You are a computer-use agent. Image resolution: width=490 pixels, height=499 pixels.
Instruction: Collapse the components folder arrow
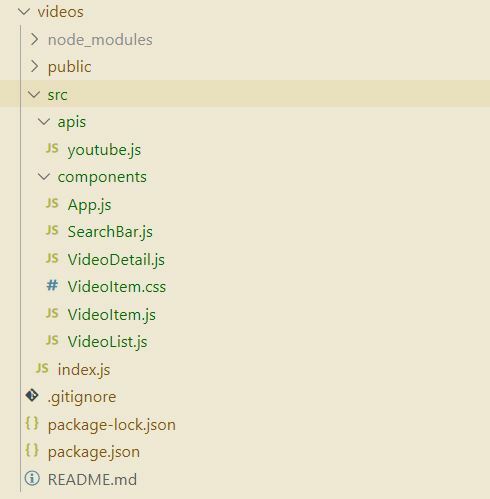44,177
